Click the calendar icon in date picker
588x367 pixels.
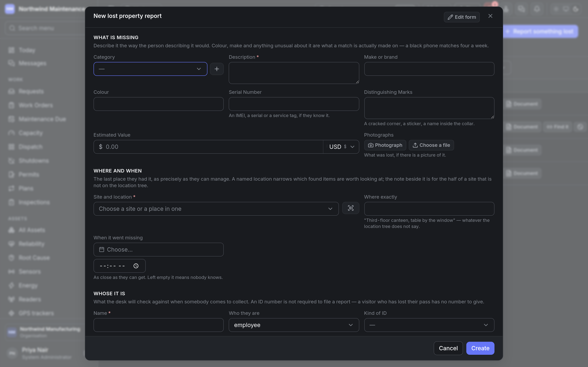[101, 250]
